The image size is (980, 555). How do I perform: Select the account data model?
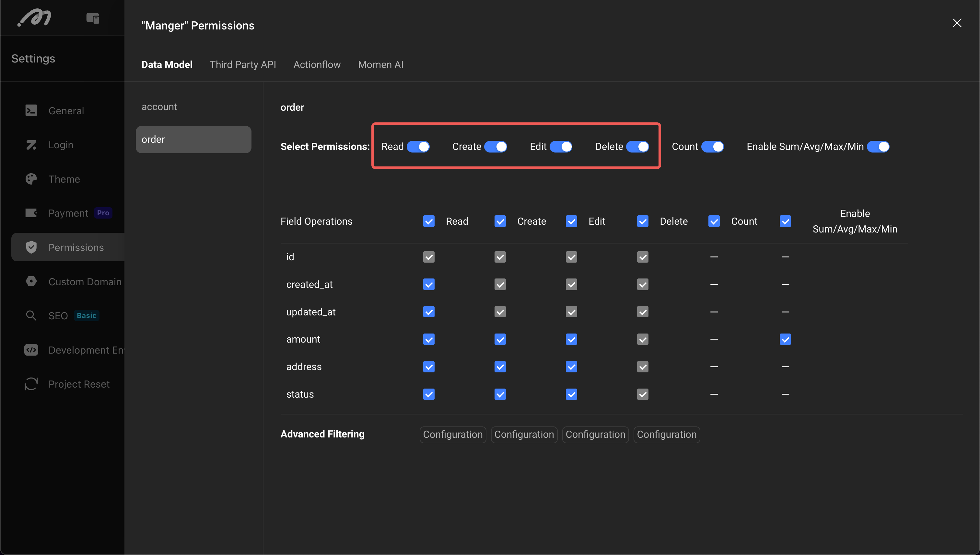click(x=193, y=107)
